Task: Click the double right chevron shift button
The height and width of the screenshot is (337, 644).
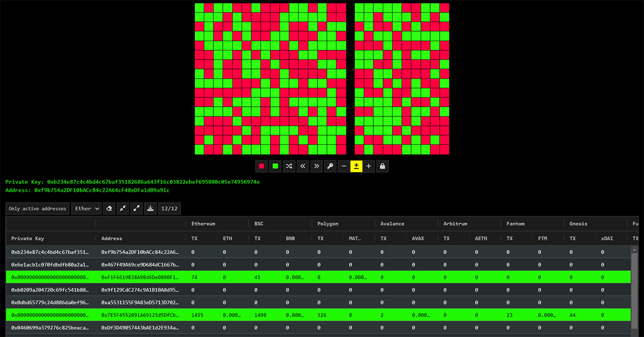Action: coord(316,166)
